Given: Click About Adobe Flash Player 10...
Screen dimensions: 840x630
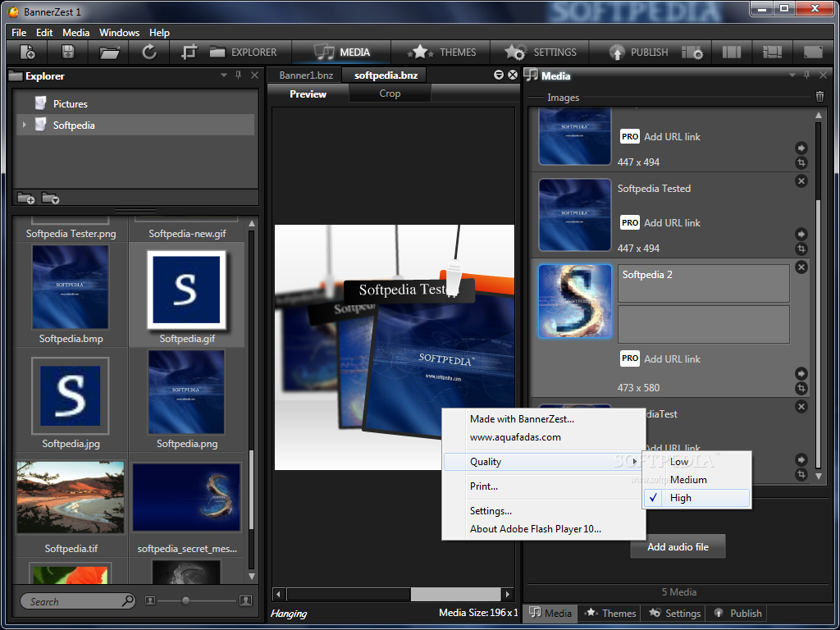Looking at the screenshot, I should [x=543, y=529].
